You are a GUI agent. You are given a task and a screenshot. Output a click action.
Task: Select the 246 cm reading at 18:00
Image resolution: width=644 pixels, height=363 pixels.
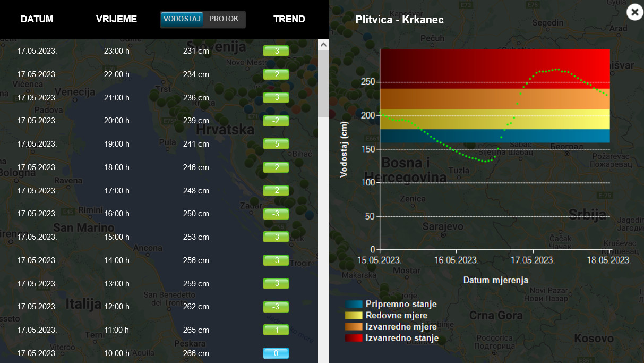coord(196,167)
